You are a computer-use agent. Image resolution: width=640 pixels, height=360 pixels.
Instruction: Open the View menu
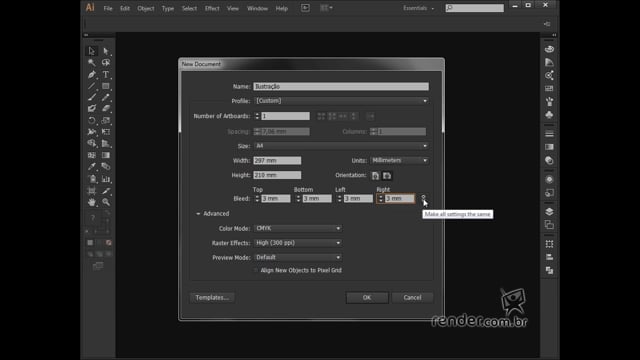tap(233, 8)
